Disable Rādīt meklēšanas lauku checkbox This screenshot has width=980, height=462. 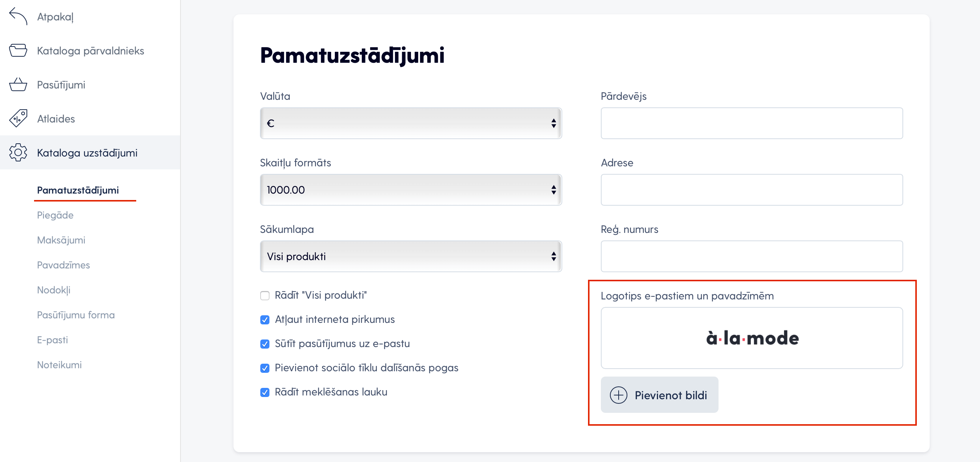[265, 392]
